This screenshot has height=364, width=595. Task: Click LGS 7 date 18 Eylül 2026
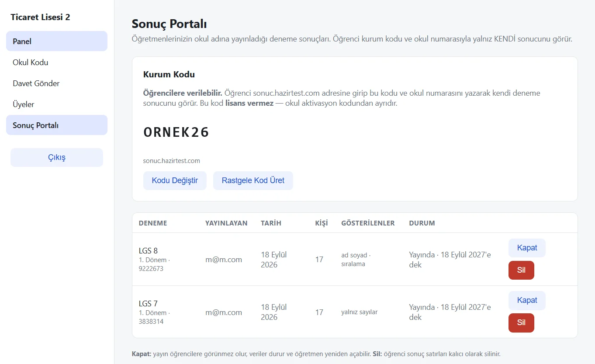274,312
